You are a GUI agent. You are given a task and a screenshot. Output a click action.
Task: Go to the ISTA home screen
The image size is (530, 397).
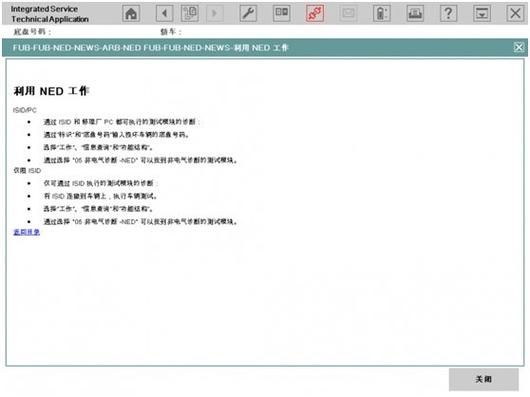[131, 14]
